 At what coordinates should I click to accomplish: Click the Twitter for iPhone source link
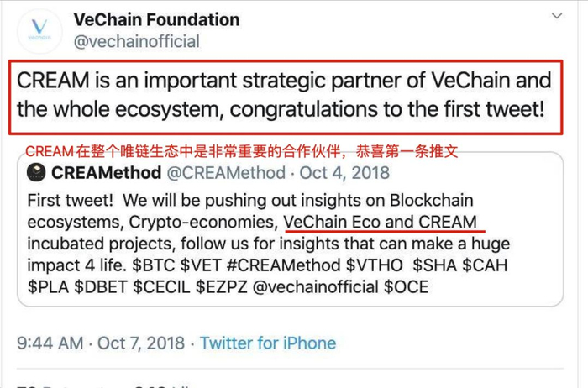[267, 343]
